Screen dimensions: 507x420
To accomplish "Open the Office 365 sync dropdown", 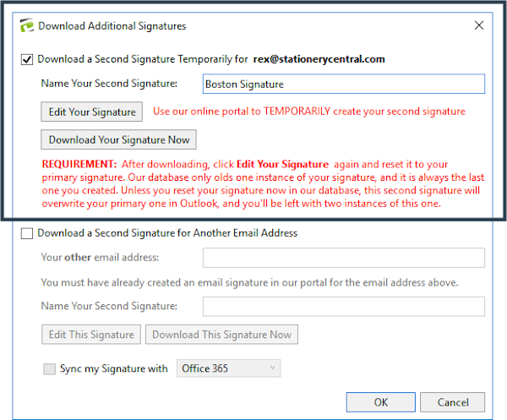I will (228, 368).
